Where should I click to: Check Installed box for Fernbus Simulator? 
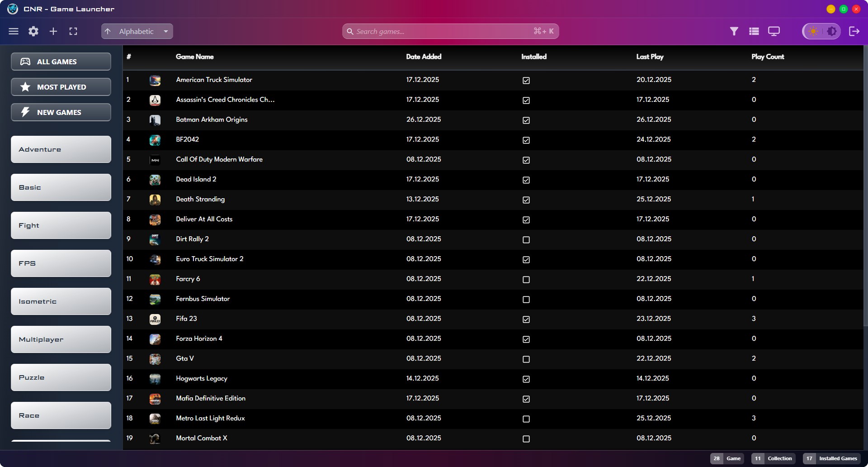[526, 300]
